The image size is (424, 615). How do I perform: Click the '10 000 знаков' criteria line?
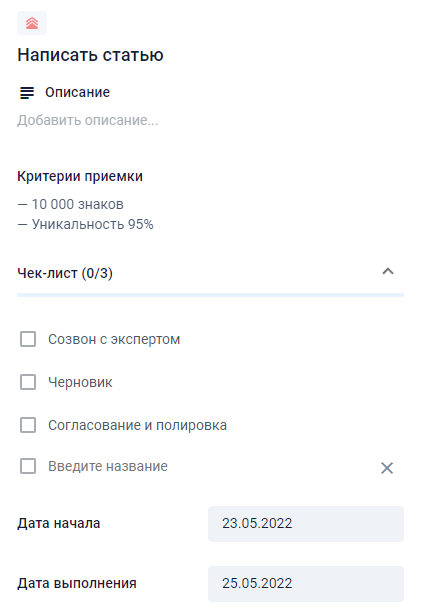pos(71,204)
